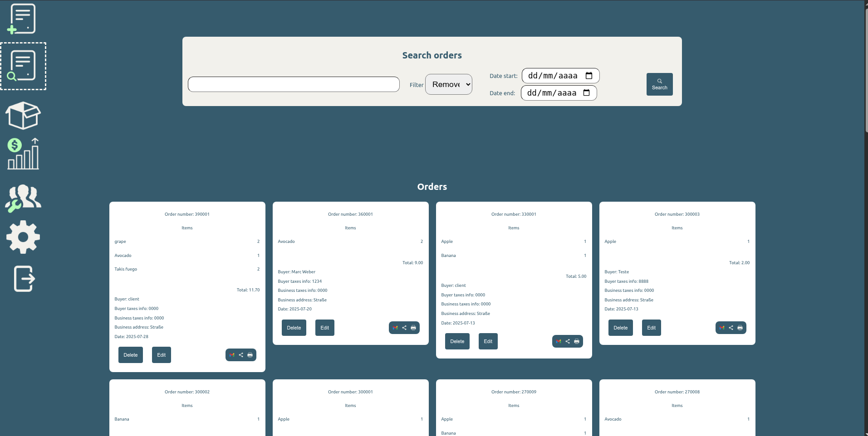Delete order 330001
Image resolution: width=868 pixels, height=436 pixels.
click(x=457, y=341)
